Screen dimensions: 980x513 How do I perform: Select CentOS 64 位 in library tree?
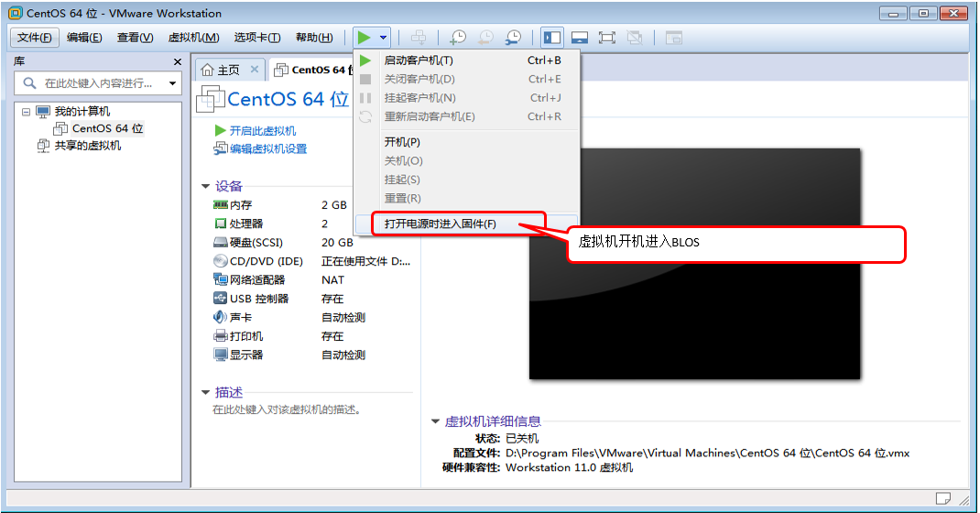[x=107, y=129]
